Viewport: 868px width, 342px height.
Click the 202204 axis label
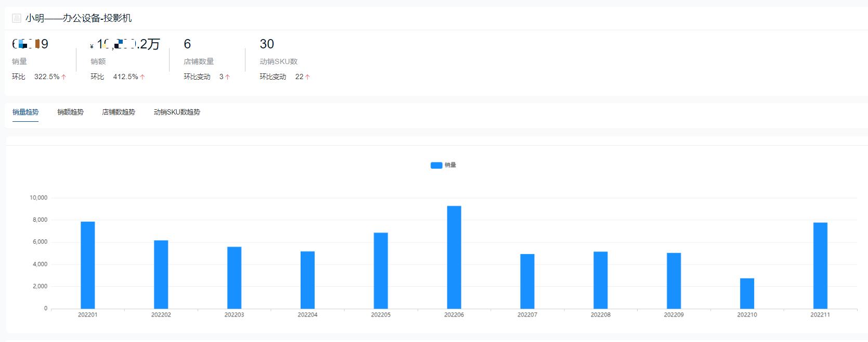(307, 315)
